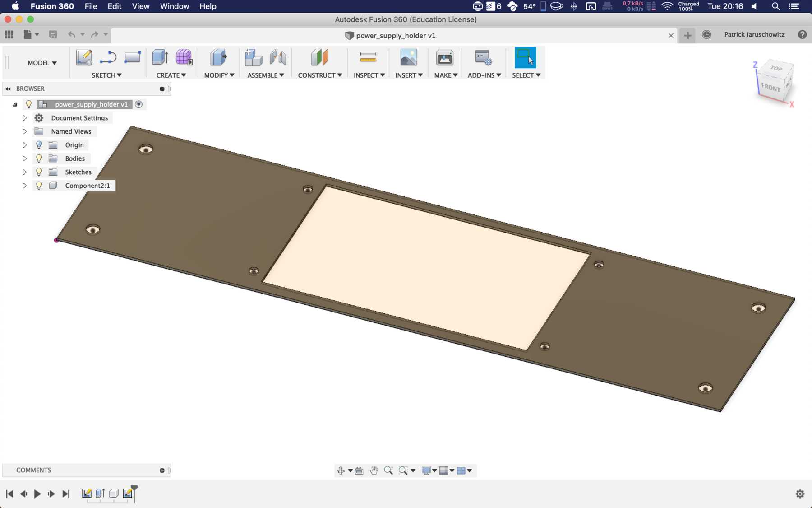This screenshot has height=508, width=812.
Task: Open the View menu in menu bar
Action: pos(141,6)
